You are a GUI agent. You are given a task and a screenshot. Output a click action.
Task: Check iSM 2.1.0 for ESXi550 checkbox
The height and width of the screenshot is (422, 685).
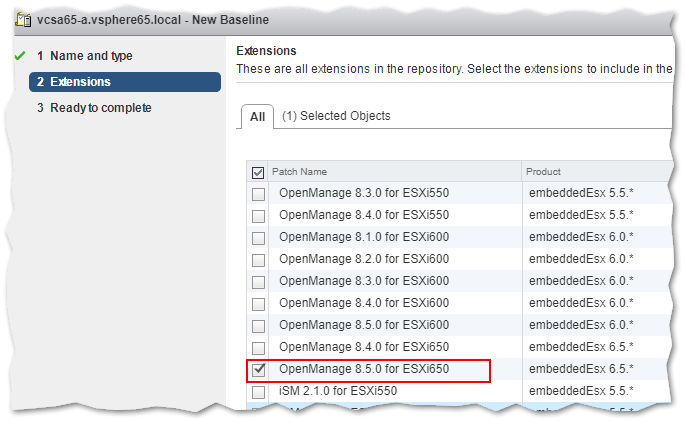(x=258, y=392)
